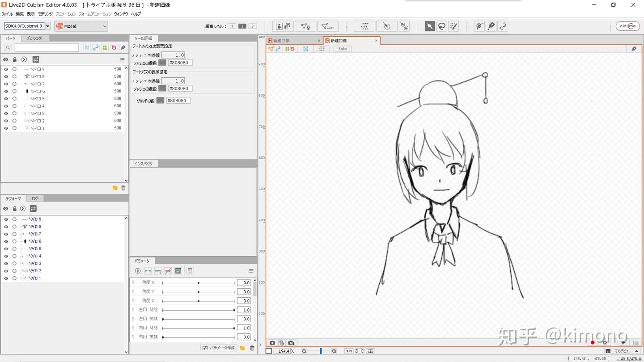Toggle lock circle for parts ﾍｼｲﾛ 5

tap(14, 99)
